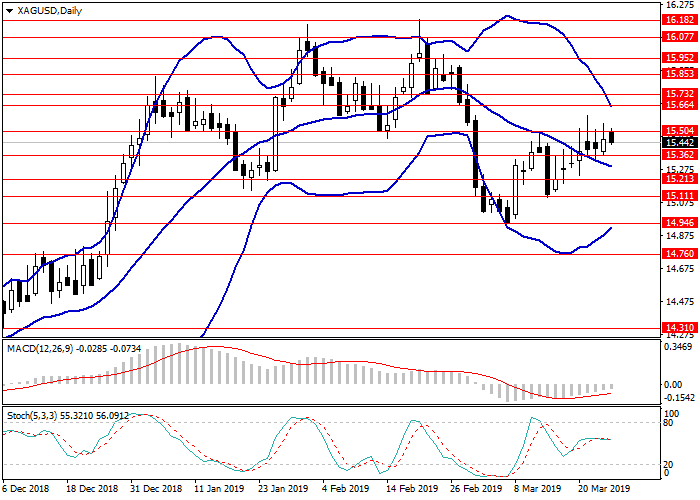Click the 14.946 price level tag
The image size is (700, 500).
(679, 222)
